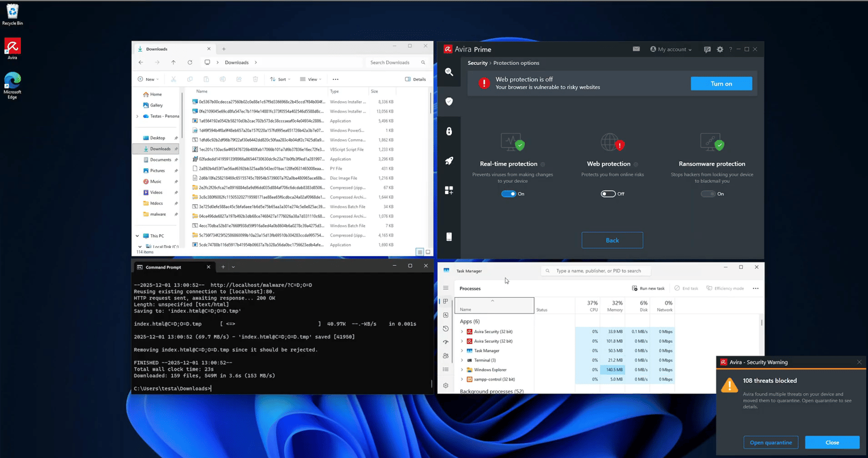Click the Back button in Avira
868x458 pixels.
click(x=612, y=240)
